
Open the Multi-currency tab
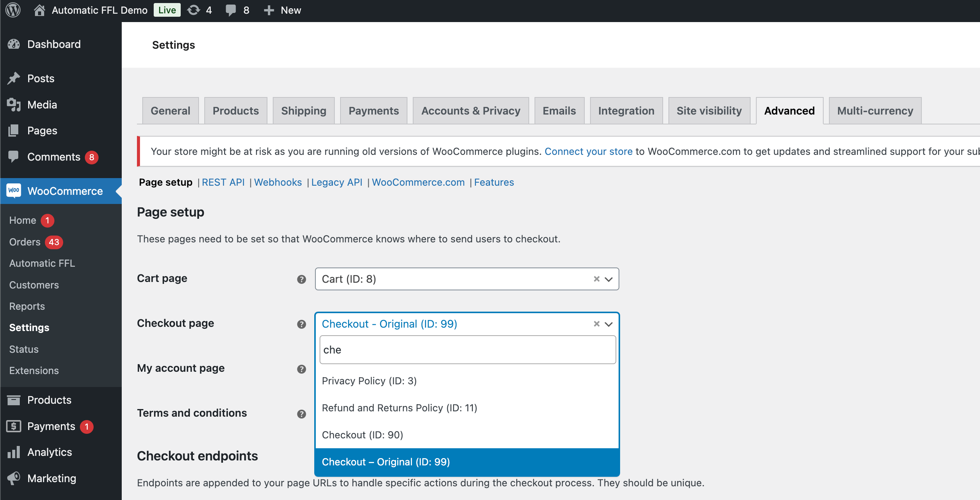[875, 111]
